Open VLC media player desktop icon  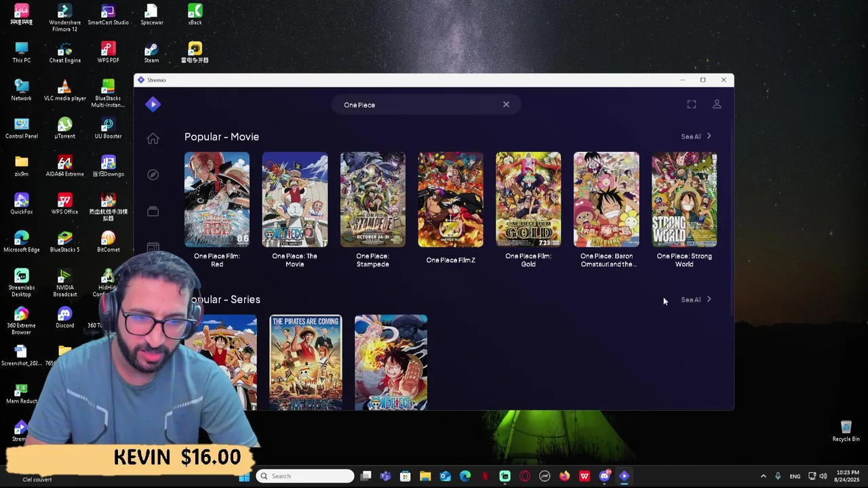[x=64, y=91]
